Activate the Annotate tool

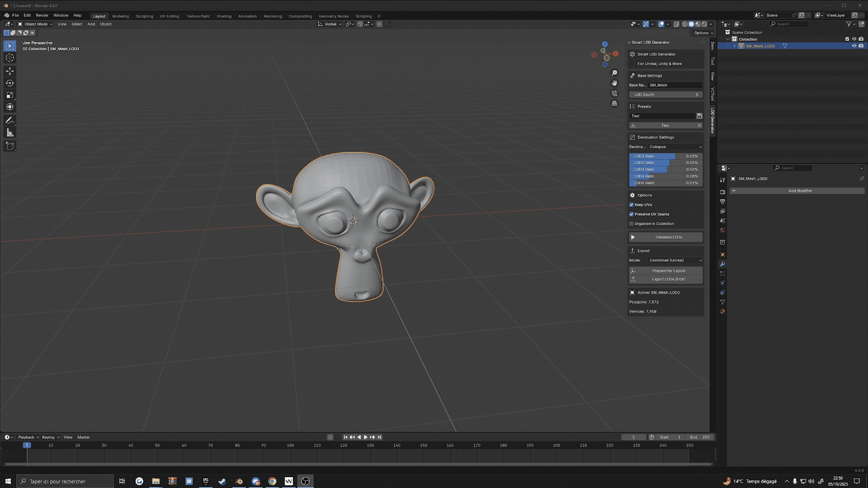coord(9,121)
